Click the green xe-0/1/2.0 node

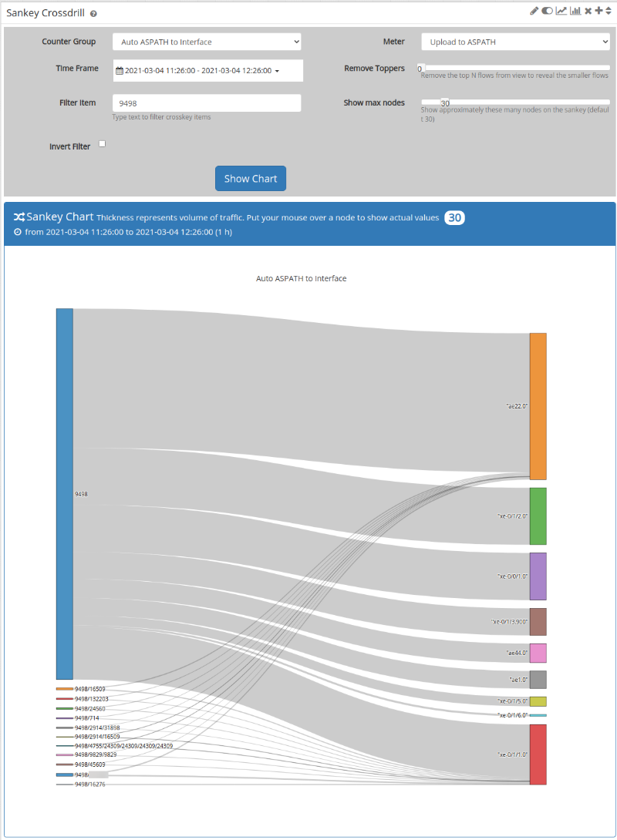tap(538, 516)
